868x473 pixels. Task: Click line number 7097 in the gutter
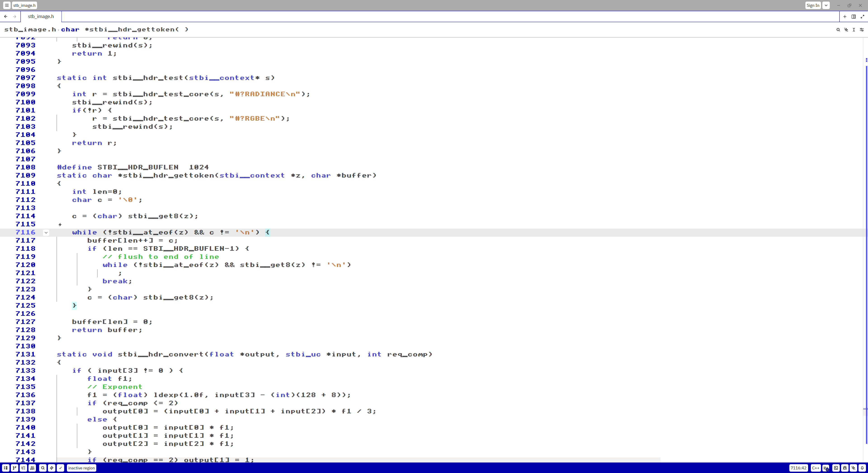26,78
